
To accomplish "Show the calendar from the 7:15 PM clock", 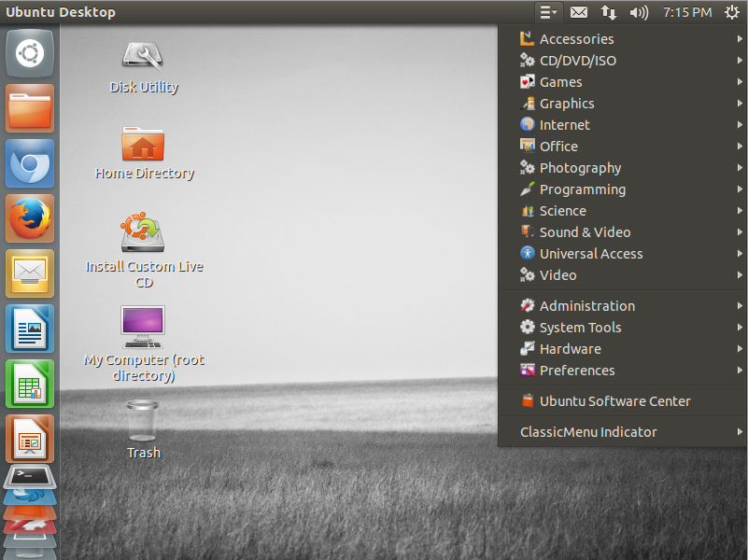I will (x=687, y=12).
